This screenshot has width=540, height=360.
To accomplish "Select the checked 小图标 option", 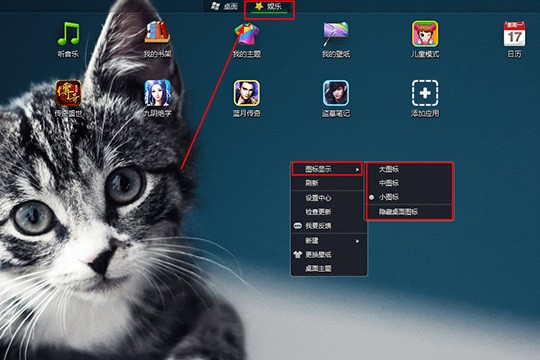I will pos(409,197).
